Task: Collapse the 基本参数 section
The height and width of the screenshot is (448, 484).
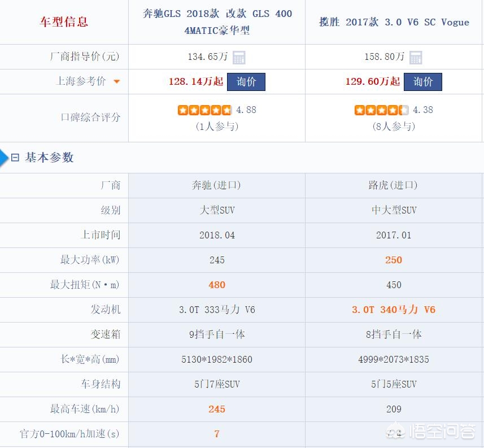Action: pos(15,158)
